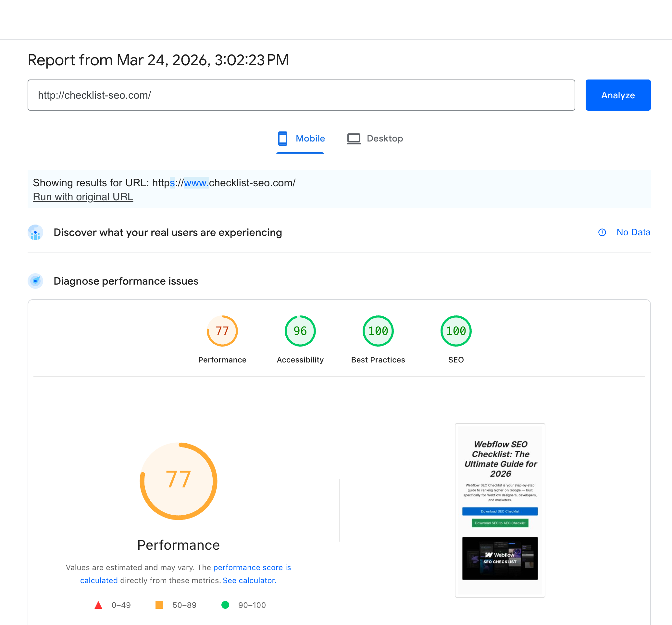The width and height of the screenshot is (672, 625).
Task: Jump to the Performance 77 score gauge
Action: click(222, 331)
